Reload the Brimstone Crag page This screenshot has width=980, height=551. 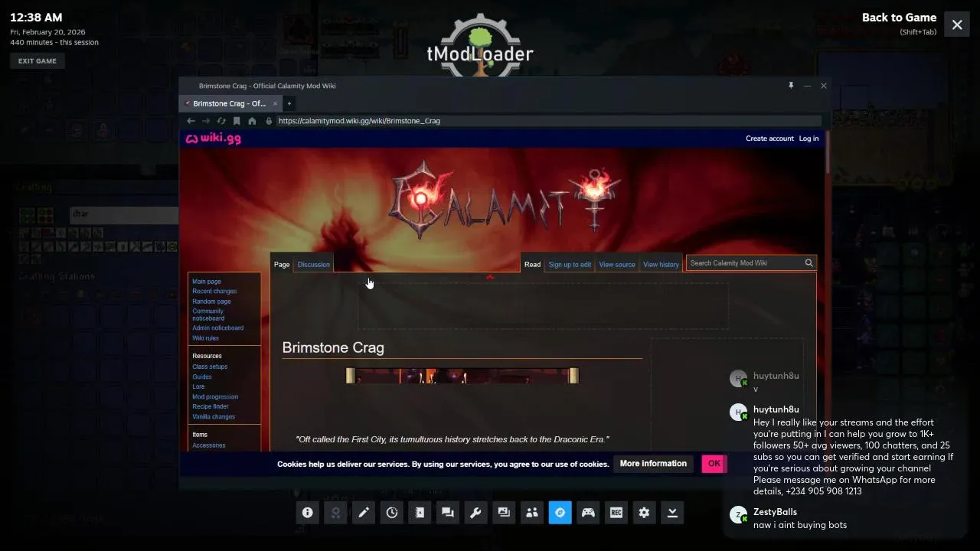tap(221, 121)
